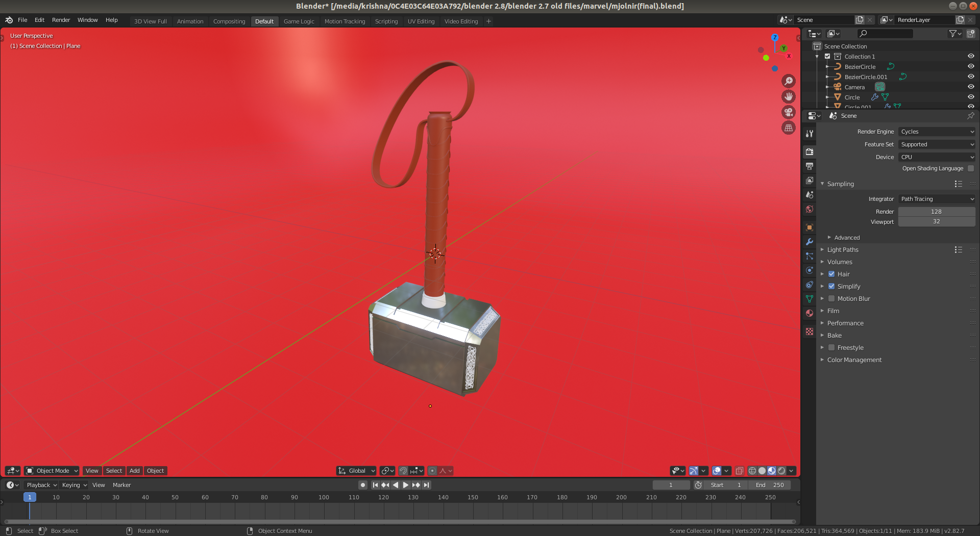Viewport: 980px width, 536px height.
Task: Open Global transform orientation dropdown
Action: coord(356,471)
